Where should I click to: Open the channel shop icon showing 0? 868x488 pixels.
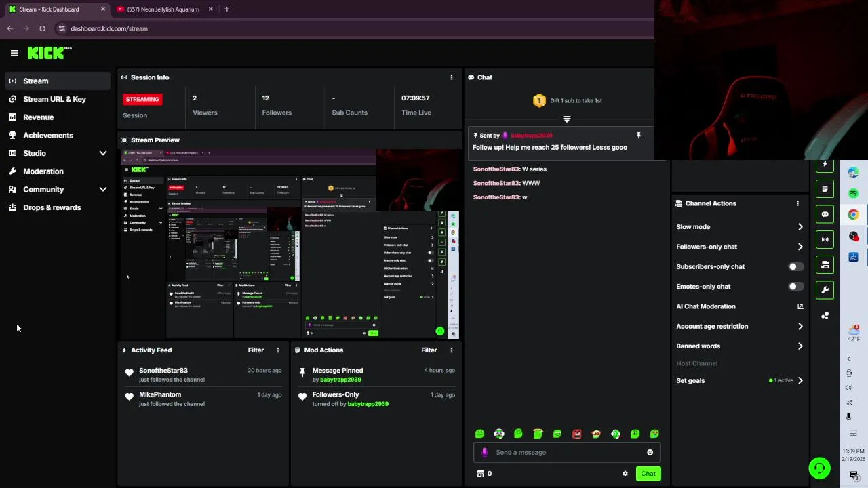tap(484, 474)
